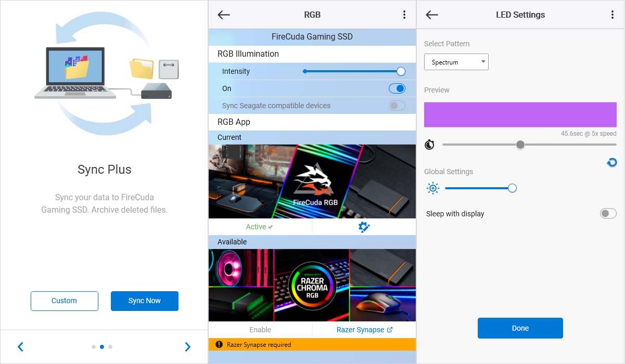Toggle Sync Seagate compatible devices switch
The width and height of the screenshot is (625, 364).
click(x=397, y=106)
